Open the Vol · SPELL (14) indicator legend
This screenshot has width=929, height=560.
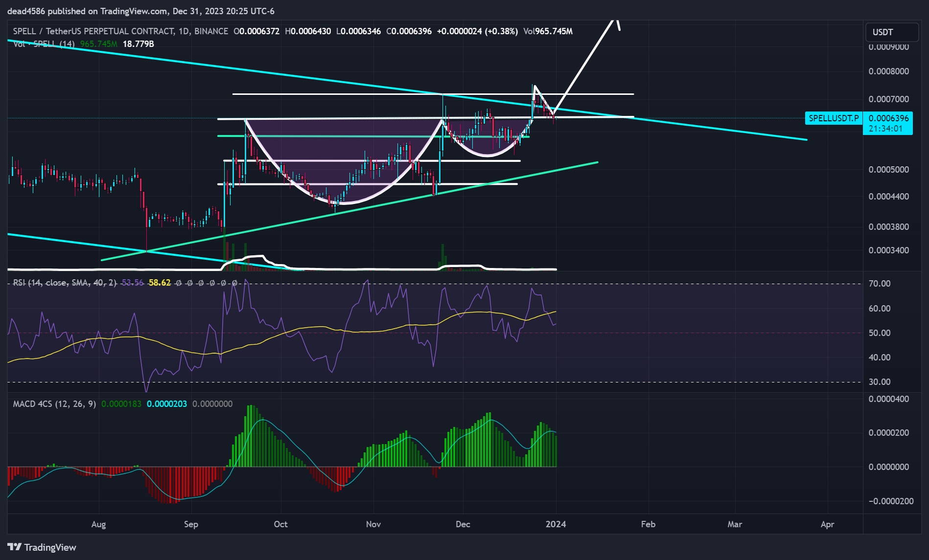(44, 44)
